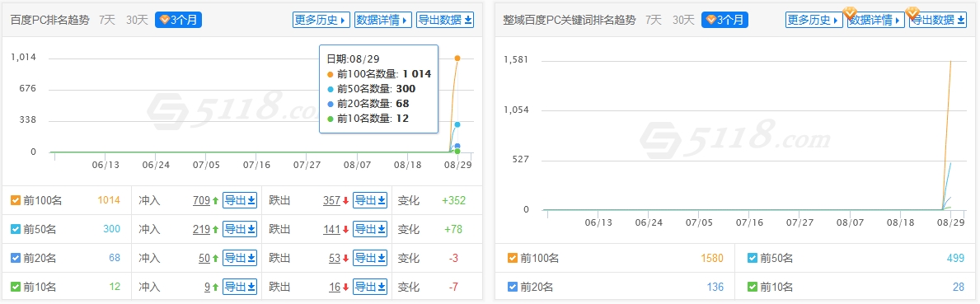Switch left chart to 7天 range
The height and width of the screenshot is (304, 980).
click(x=107, y=20)
